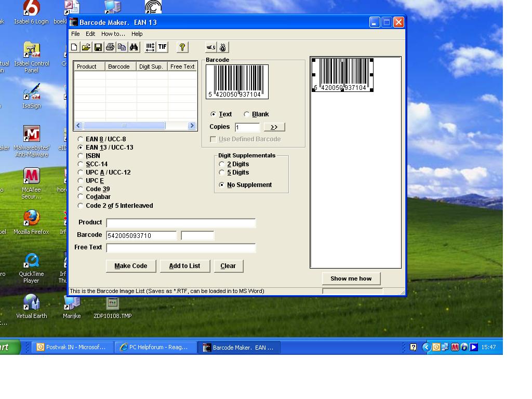Select the EAN 8 / UCC-8 option

81,139
